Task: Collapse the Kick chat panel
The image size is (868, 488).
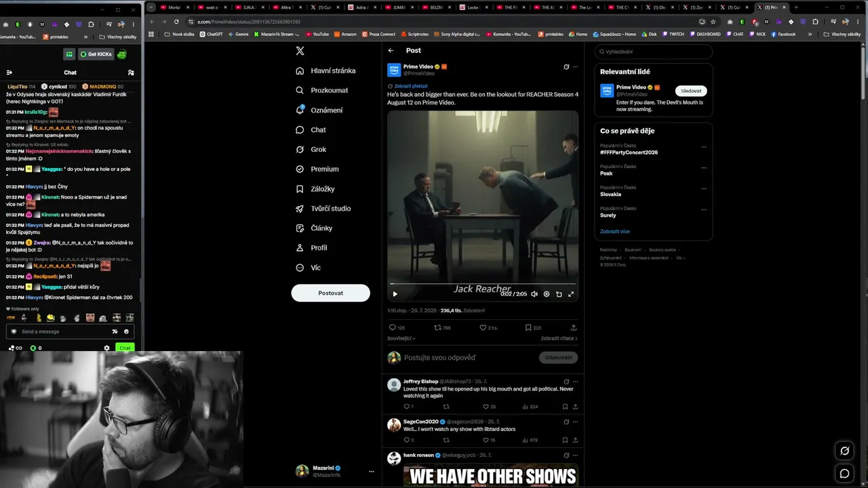Action: click(9, 73)
